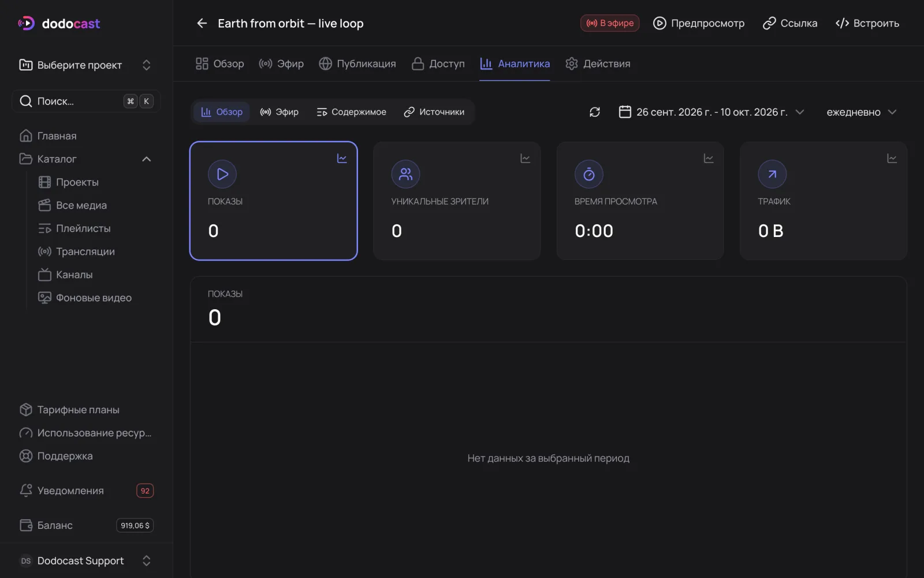
Task: Click the dodocast logo
Action: coord(59,23)
